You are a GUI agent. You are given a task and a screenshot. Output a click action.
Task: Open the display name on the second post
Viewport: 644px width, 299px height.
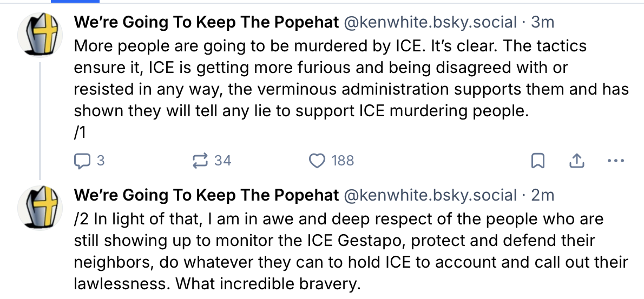click(x=206, y=195)
